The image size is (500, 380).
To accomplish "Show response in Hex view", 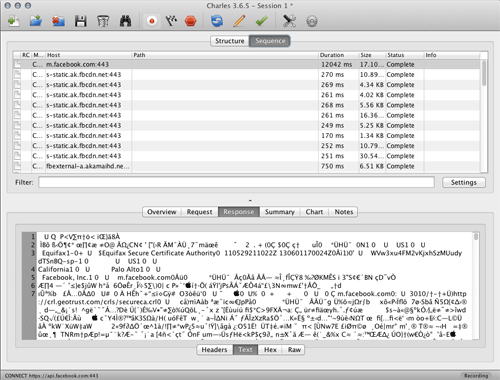I will pos(270,350).
